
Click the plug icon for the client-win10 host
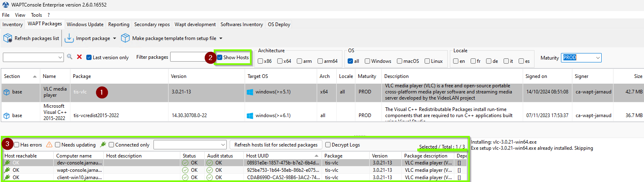[x=7, y=177]
